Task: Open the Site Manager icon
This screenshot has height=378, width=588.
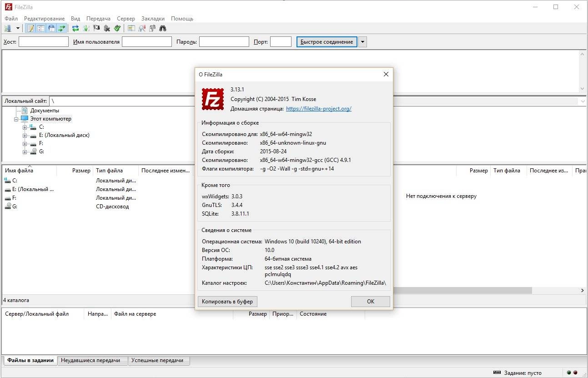Action: 8,28
